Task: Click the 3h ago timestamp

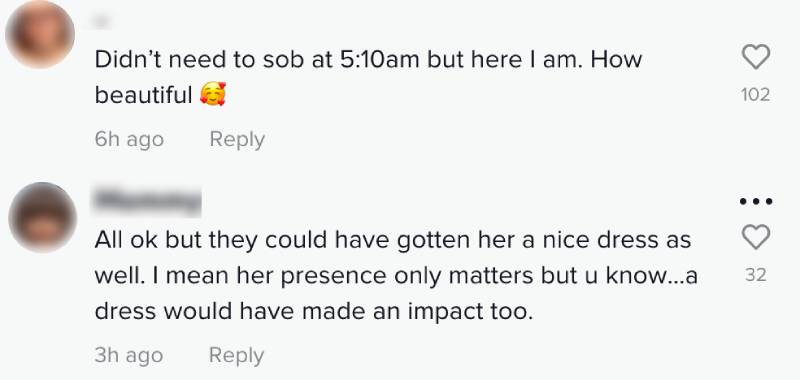Action: click(x=129, y=356)
